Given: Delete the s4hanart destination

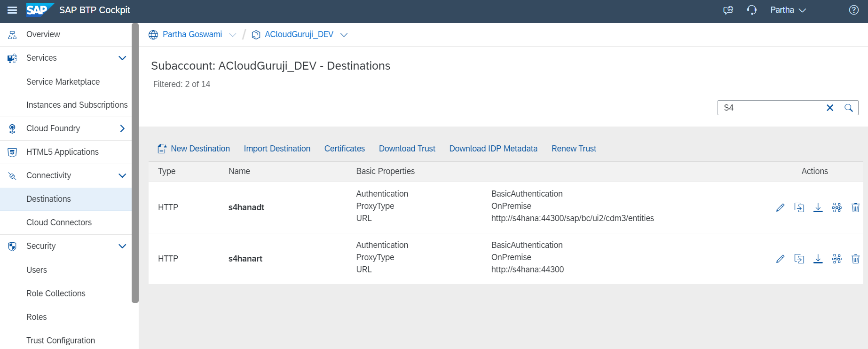Looking at the screenshot, I should (x=855, y=259).
